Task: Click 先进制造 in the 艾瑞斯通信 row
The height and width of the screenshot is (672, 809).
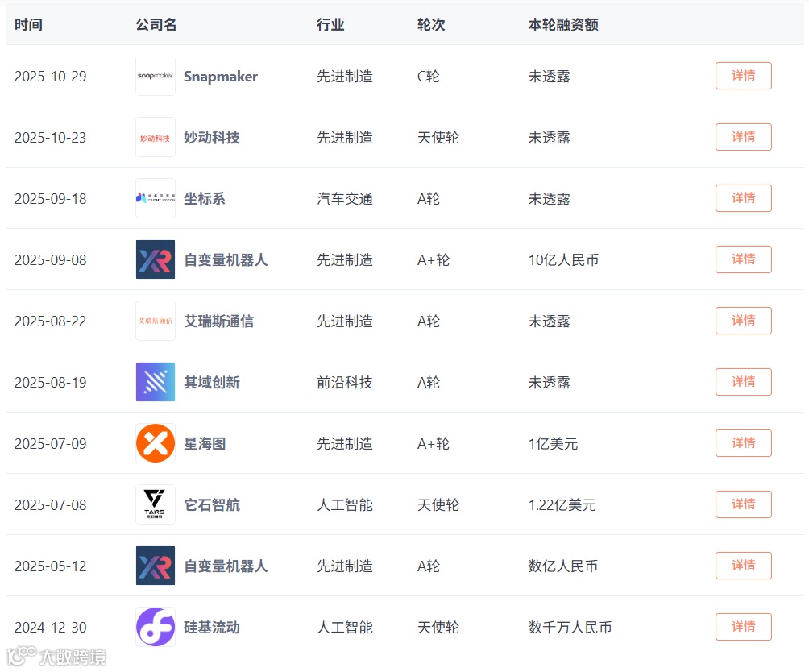Action: pyautogui.click(x=345, y=321)
